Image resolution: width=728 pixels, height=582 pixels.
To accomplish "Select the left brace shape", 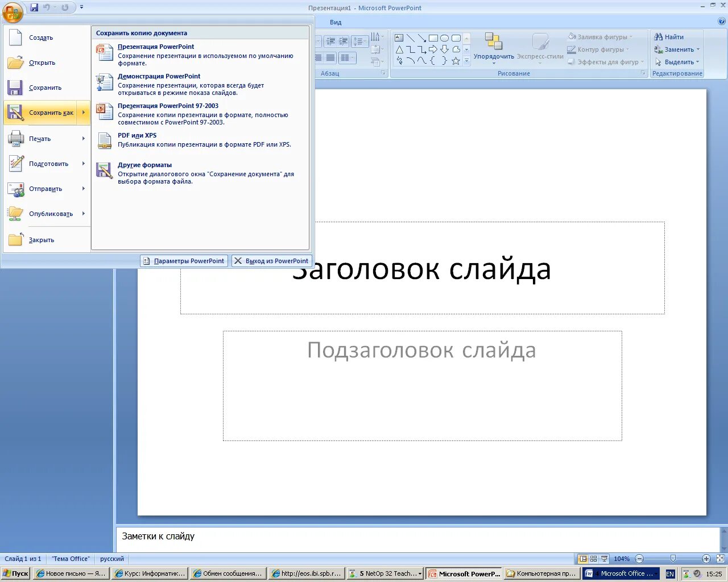I will coord(433,61).
